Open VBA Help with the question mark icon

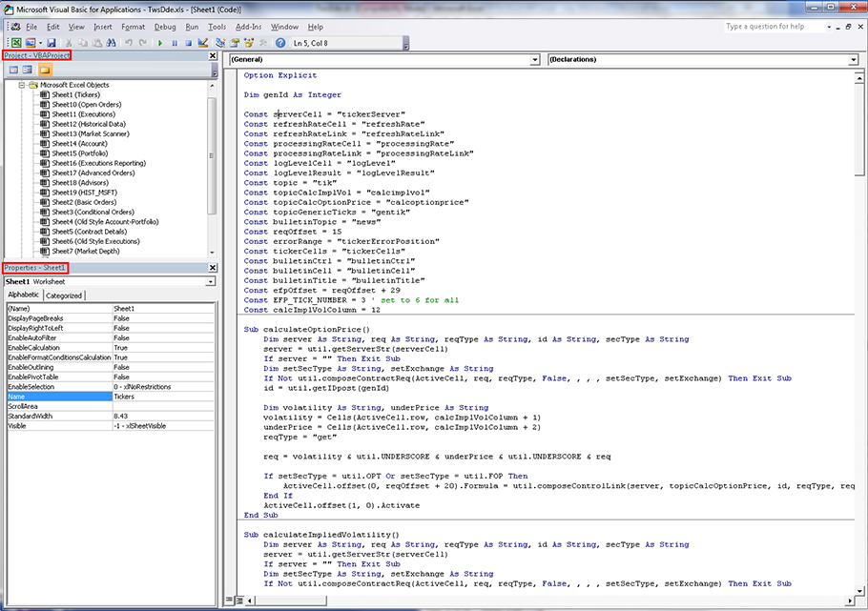(x=280, y=43)
